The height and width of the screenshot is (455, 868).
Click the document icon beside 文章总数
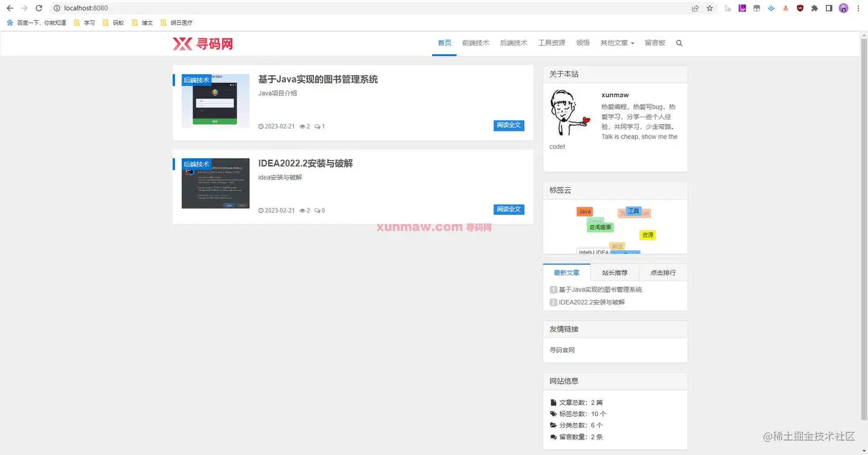click(x=553, y=402)
